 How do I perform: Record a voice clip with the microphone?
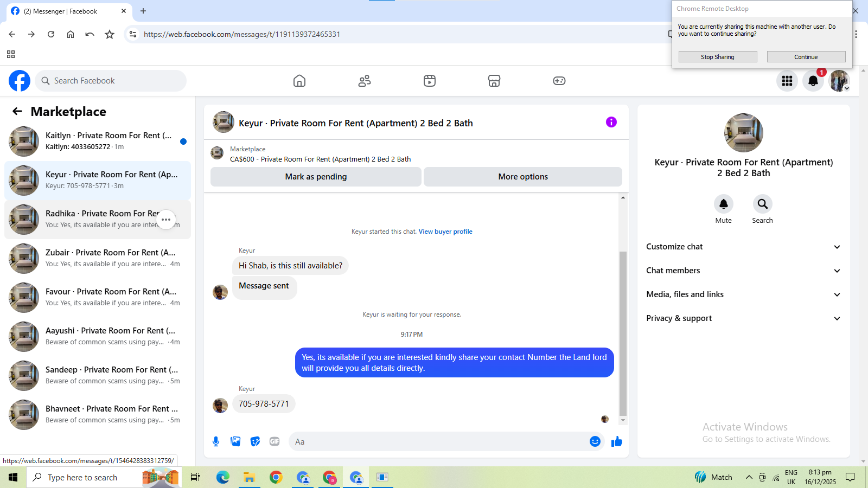click(216, 441)
